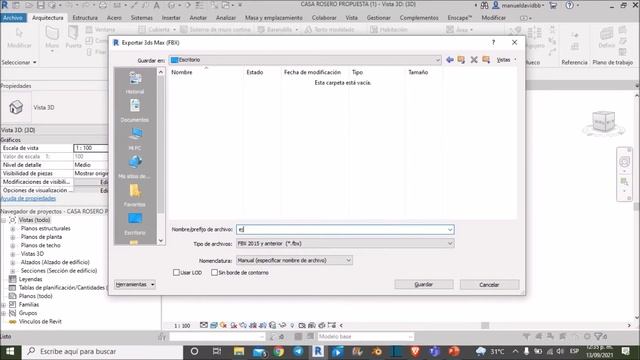Switch to the Estructura ribbon tab
The height and width of the screenshot is (360, 640).
85,18
